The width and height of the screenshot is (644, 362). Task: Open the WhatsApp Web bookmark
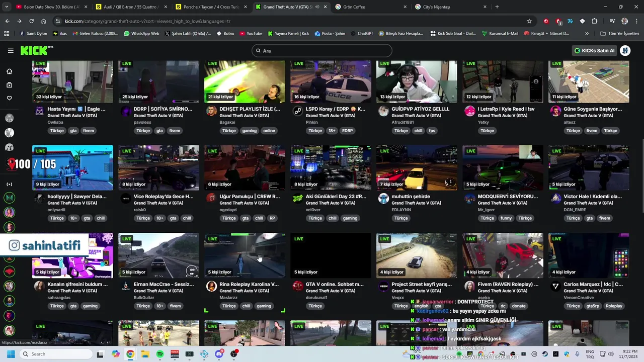(141, 34)
